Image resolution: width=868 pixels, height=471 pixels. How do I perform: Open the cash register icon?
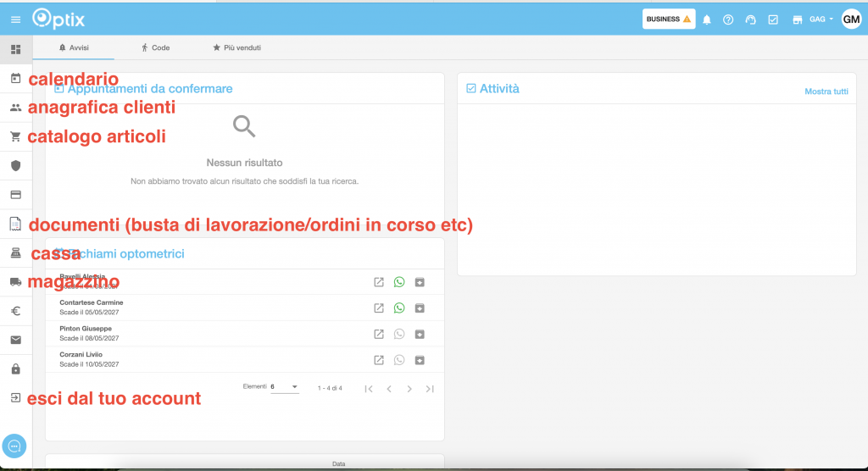click(x=15, y=253)
